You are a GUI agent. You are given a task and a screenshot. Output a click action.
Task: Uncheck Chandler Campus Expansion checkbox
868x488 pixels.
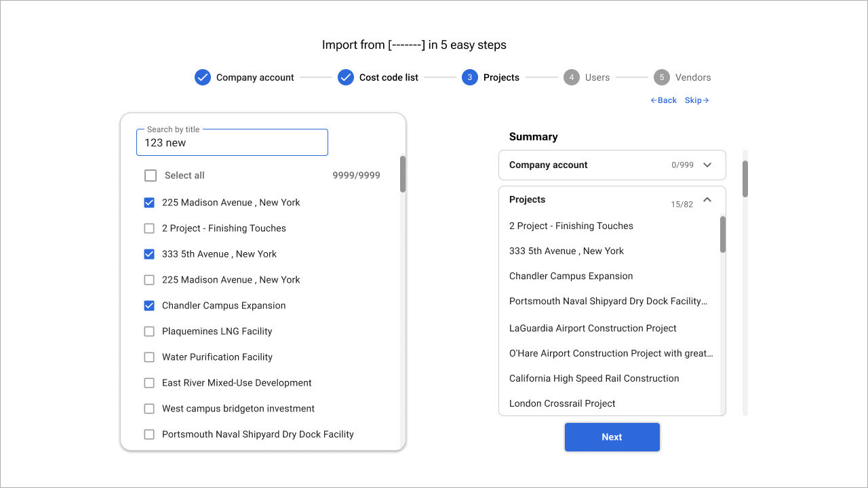click(149, 306)
